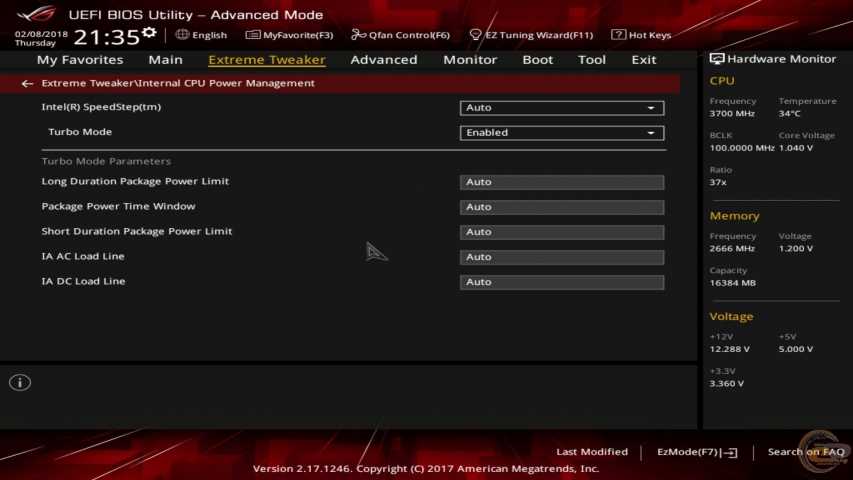Click Last Modified
Viewport: 853px width, 480px height.
tap(592, 452)
